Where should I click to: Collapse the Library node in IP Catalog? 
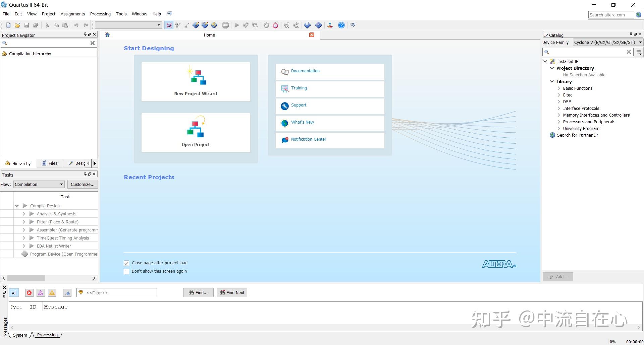click(552, 81)
